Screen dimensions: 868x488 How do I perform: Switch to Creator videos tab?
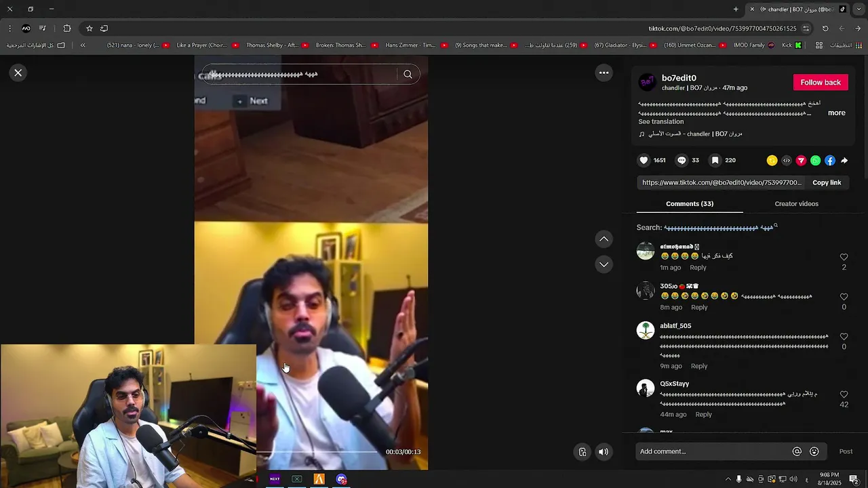coord(797,204)
